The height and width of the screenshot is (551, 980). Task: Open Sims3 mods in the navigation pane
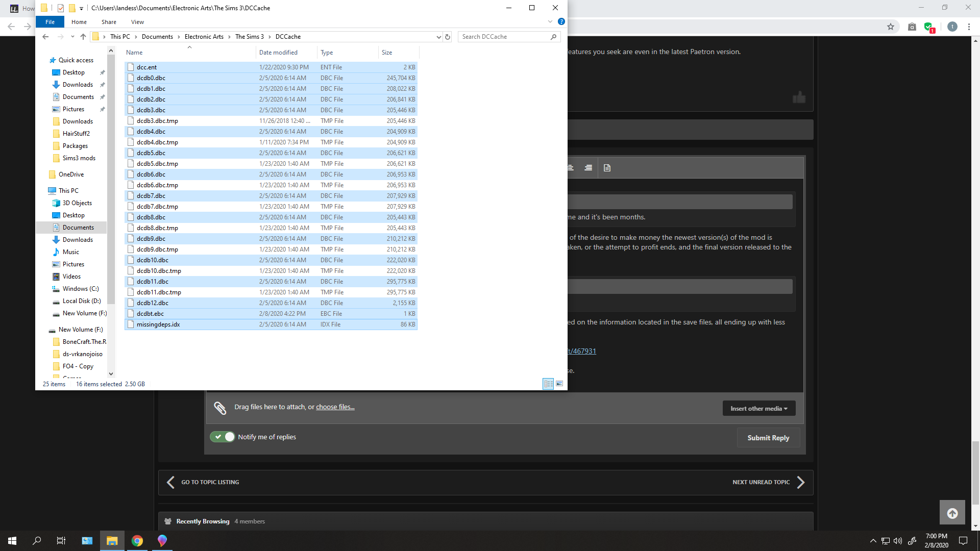click(79, 158)
